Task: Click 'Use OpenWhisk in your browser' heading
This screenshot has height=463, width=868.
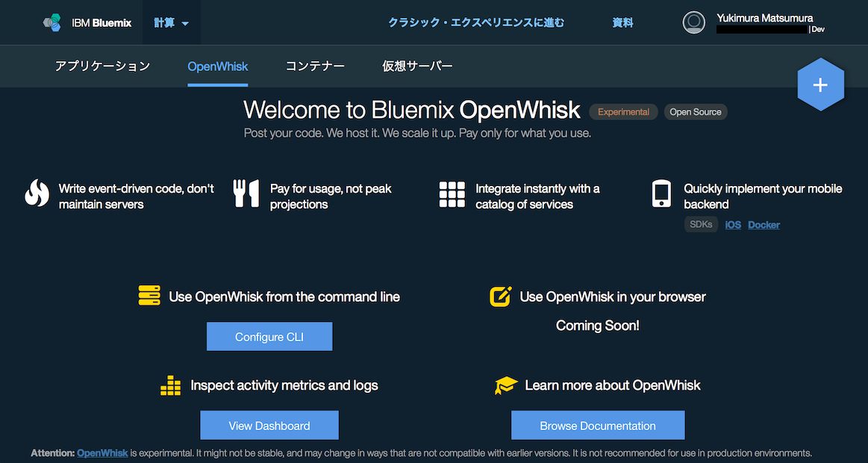Action: (x=613, y=297)
